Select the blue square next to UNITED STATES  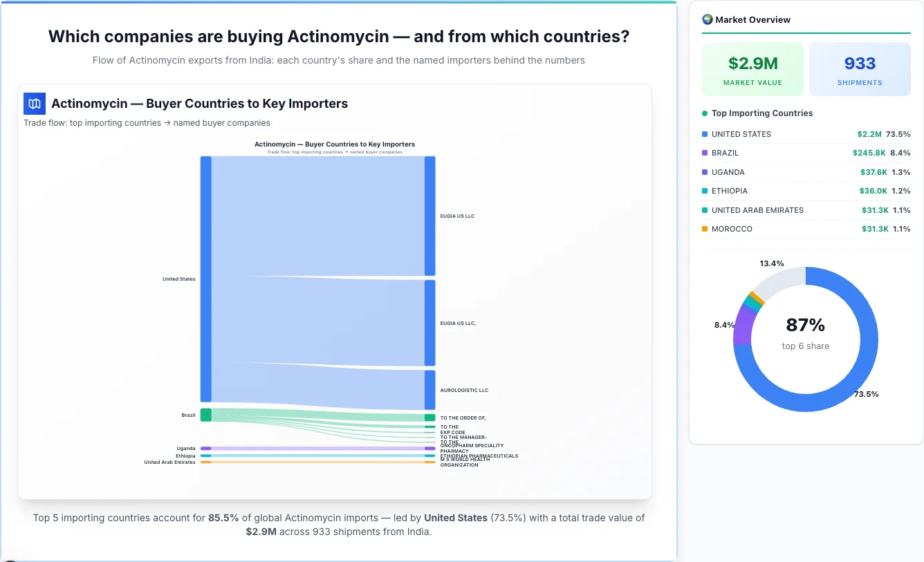(x=705, y=134)
